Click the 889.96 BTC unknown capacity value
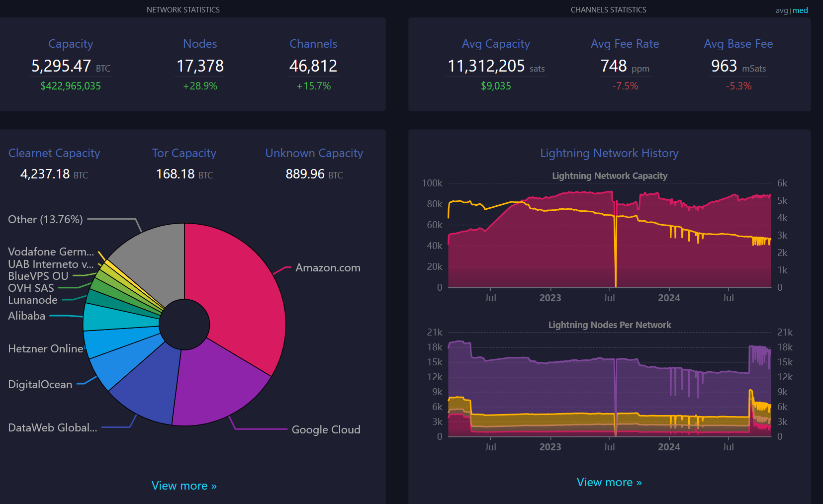823x504 pixels. coord(314,174)
